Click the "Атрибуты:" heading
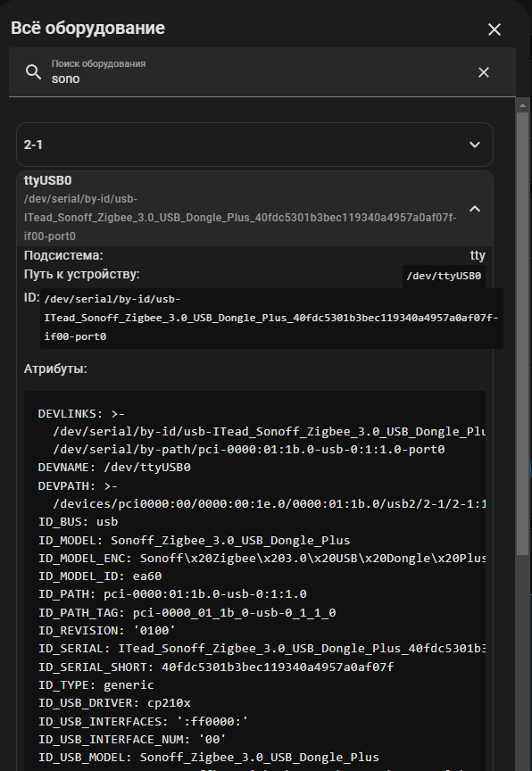Screen dimensions: 532x771 click(x=55, y=369)
